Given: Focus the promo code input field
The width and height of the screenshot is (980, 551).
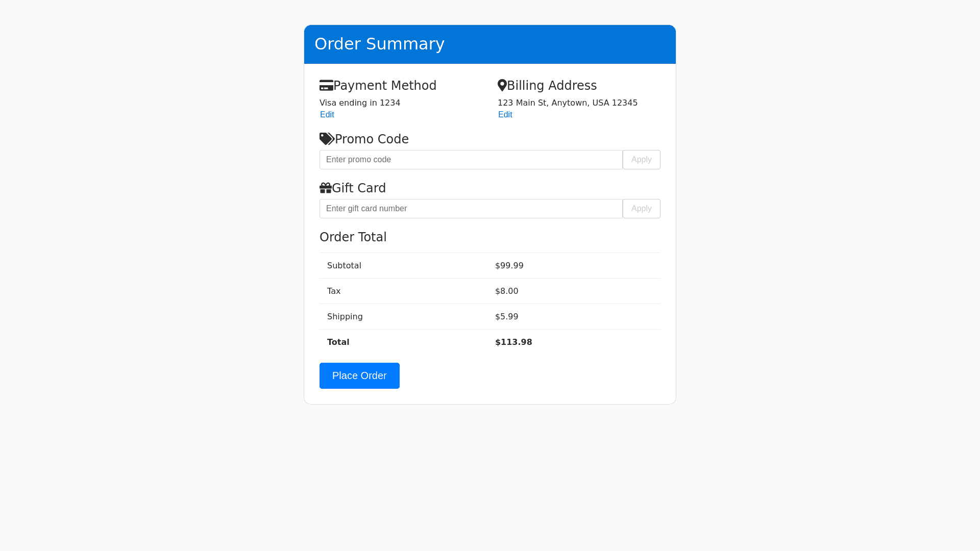Looking at the screenshot, I should (x=471, y=160).
